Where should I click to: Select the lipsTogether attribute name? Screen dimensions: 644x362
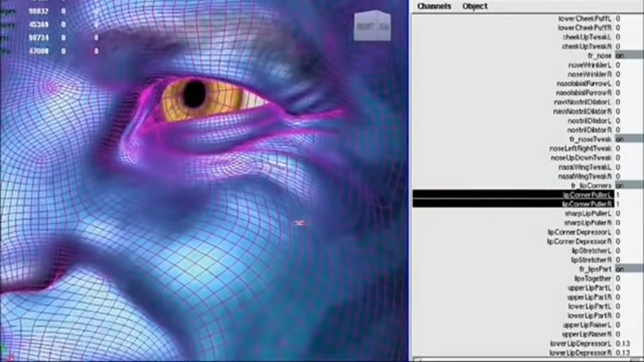click(592, 279)
